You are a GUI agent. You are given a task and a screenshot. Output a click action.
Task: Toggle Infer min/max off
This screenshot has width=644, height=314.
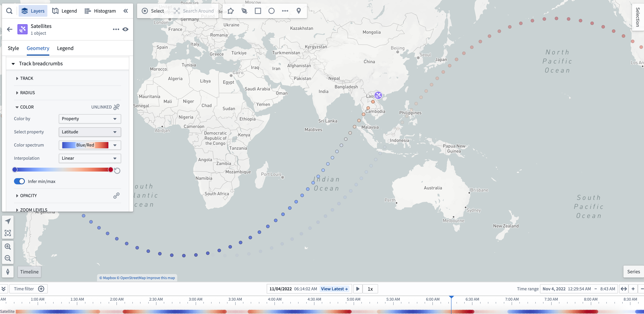(19, 181)
